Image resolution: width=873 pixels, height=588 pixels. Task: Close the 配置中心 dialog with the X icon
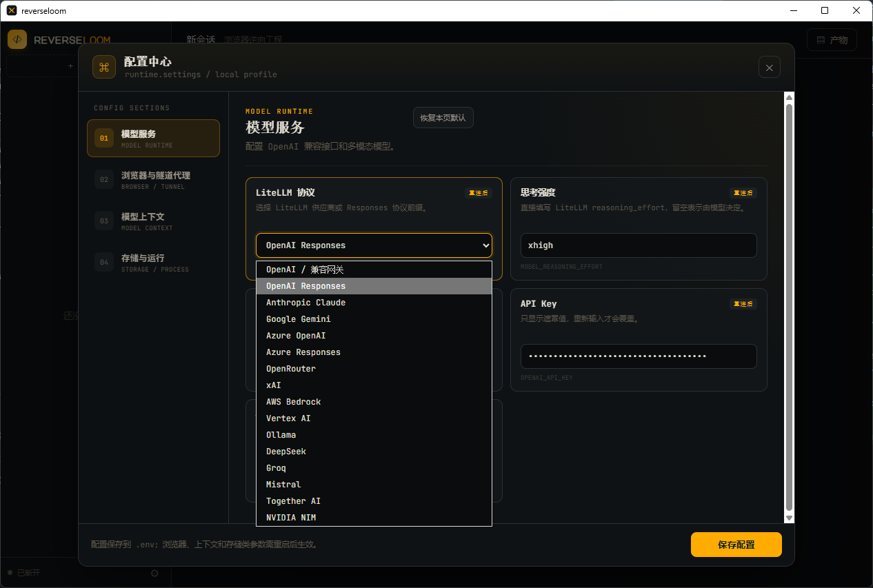point(770,67)
